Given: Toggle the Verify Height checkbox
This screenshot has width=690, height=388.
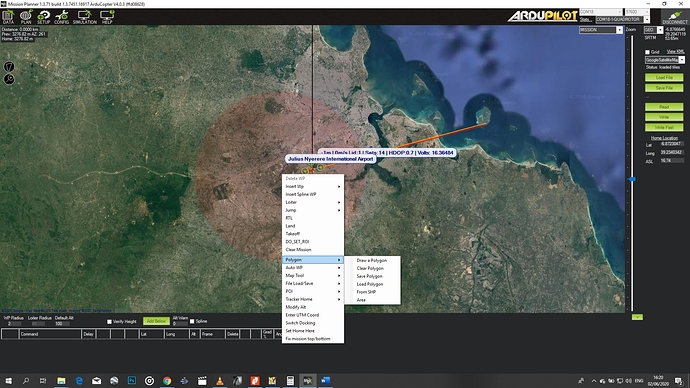Looking at the screenshot, I should point(110,322).
